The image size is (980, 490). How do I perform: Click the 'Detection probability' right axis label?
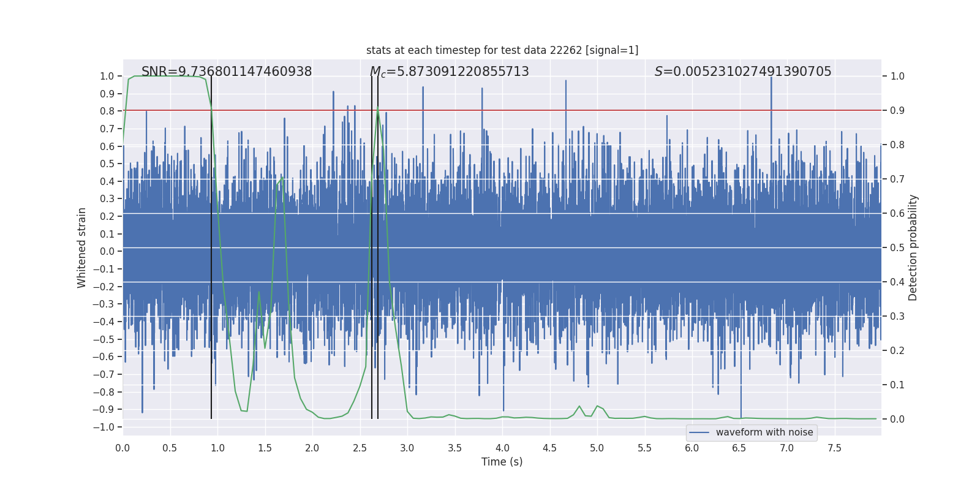[913, 247]
